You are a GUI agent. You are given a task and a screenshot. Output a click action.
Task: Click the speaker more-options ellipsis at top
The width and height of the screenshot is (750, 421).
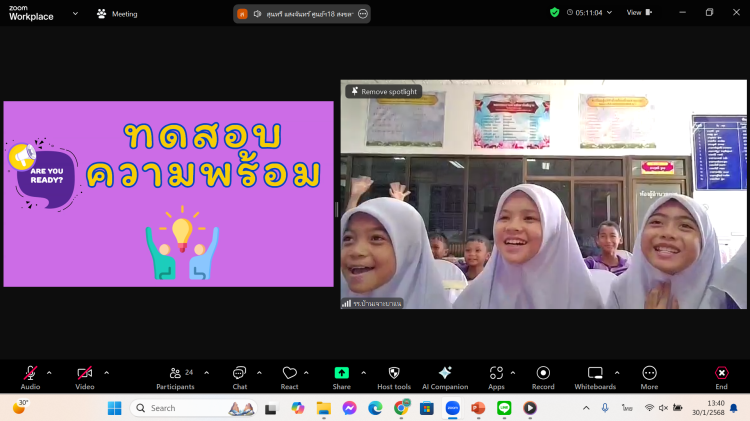[x=363, y=14]
